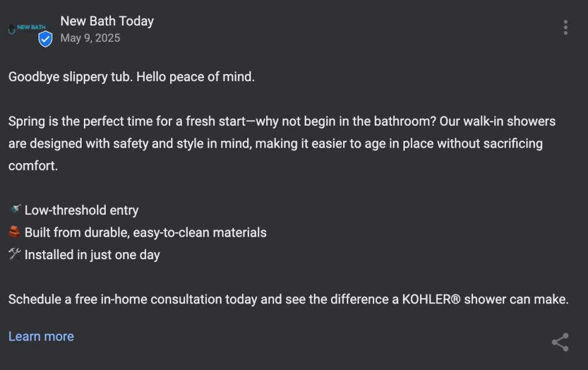
Task: Click the May 9, 2025 post date
Action: (90, 38)
